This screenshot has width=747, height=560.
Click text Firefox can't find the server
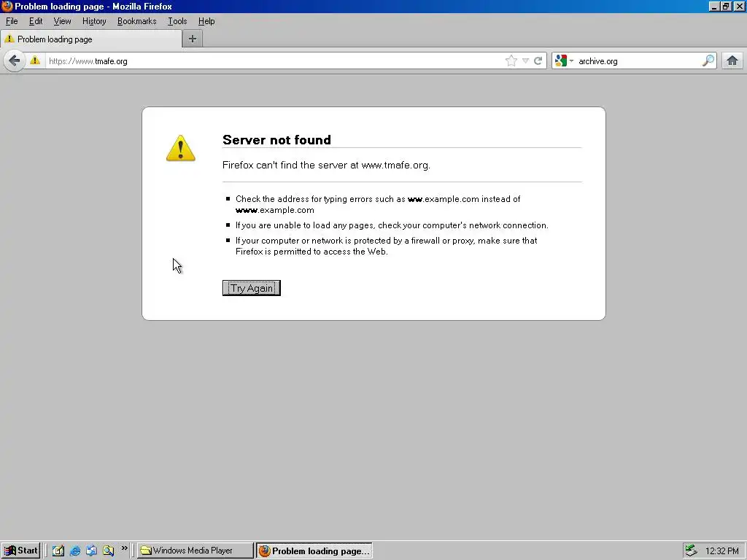pos(326,166)
